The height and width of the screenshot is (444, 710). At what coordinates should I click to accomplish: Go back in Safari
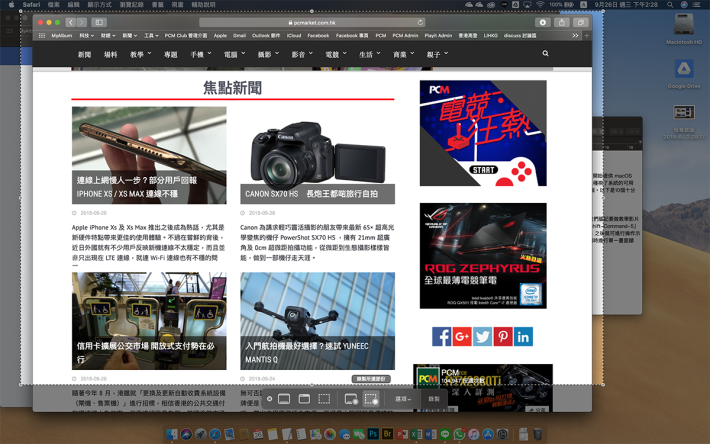coord(71,22)
